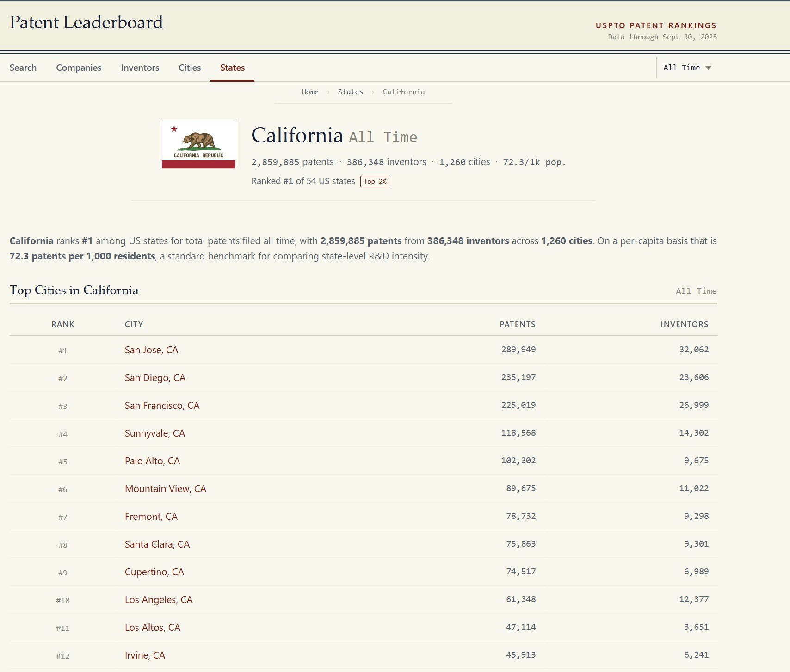Click rank #1 cell for San Jose
The image size is (790, 672).
pos(63,351)
